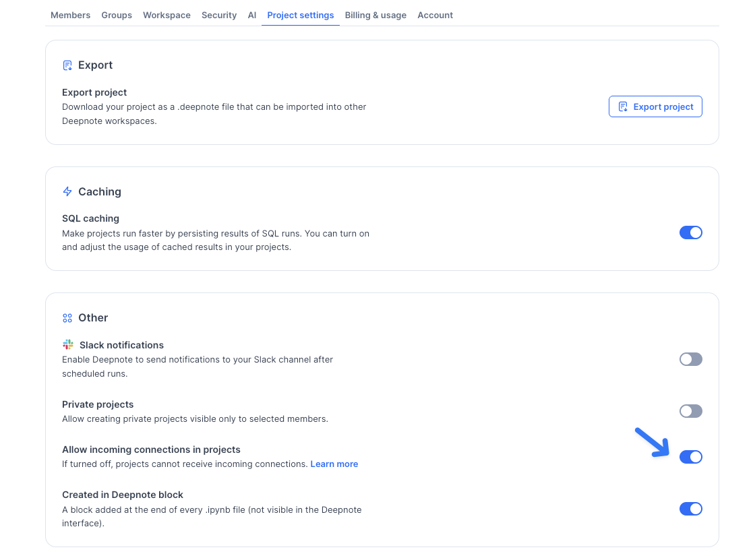This screenshot has width=753, height=560.
Task: Select the AI tab
Action: 252,15
